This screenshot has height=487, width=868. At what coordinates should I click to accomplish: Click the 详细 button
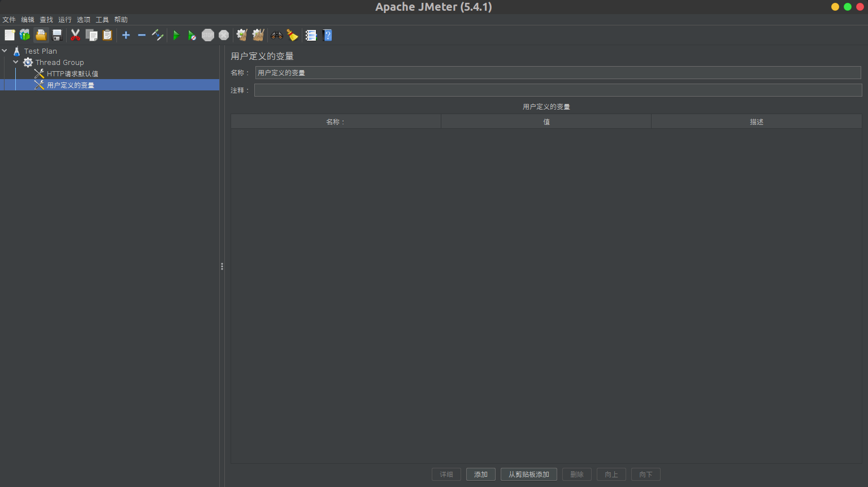tap(446, 475)
